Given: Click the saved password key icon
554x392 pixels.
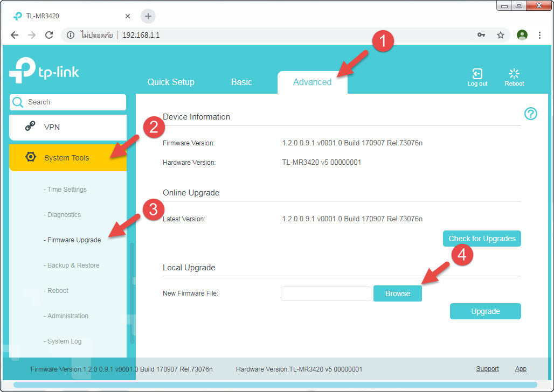Looking at the screenshot, I should coord(481,34).
